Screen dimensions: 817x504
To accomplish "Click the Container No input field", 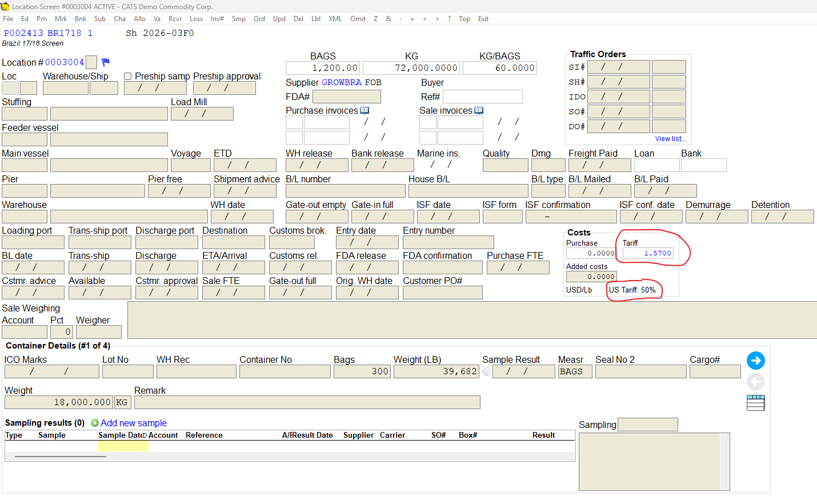I will (x=285, y=371).
